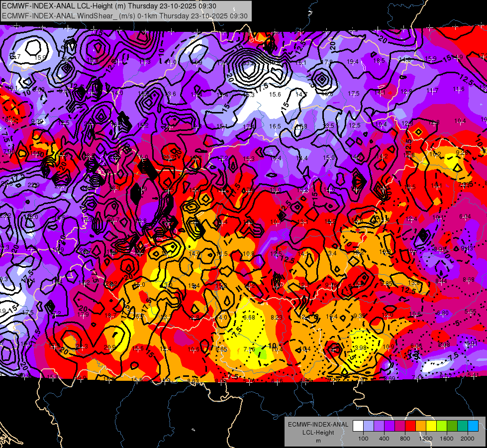Click the legend tick label 2000
The width and height of the screenshot is (487, 448).
pos(468,439)
